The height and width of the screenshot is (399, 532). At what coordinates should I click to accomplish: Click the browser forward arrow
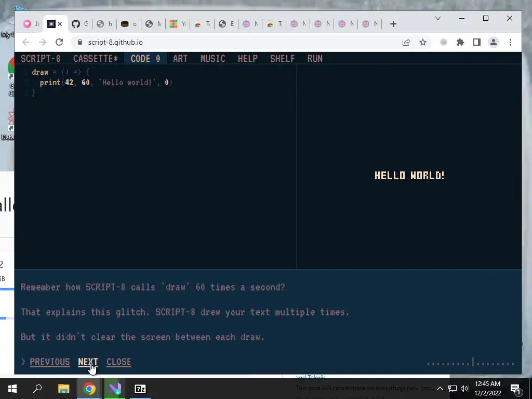tap(43, 42)
